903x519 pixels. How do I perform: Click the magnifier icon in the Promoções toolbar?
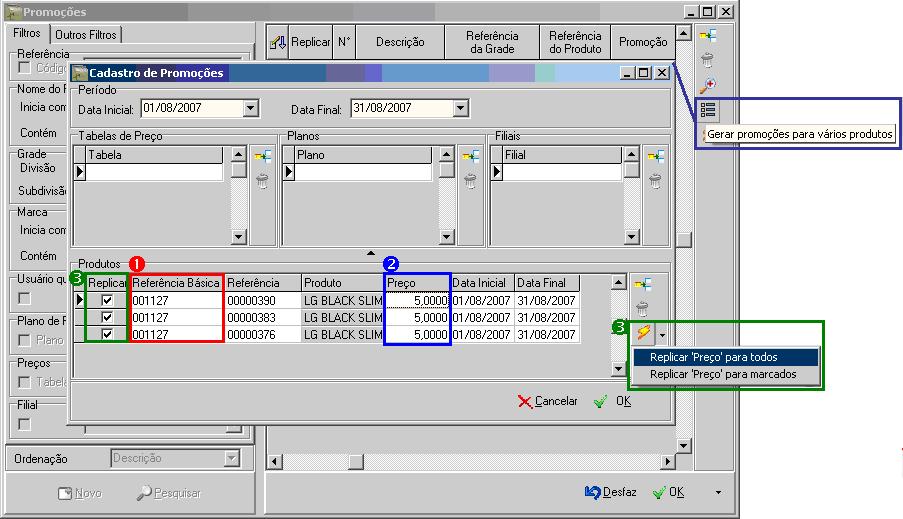[x=708, y=85]
